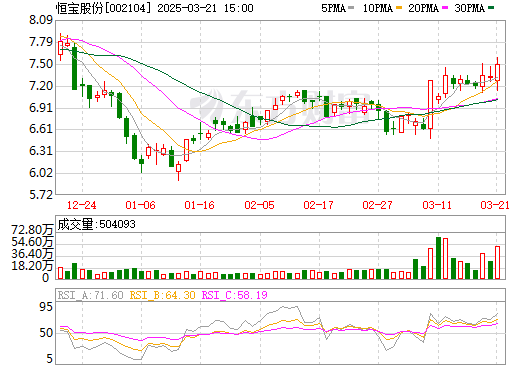Click the large red candlestick before 03-11
This screenshot has height=365, width=520.
430,104
